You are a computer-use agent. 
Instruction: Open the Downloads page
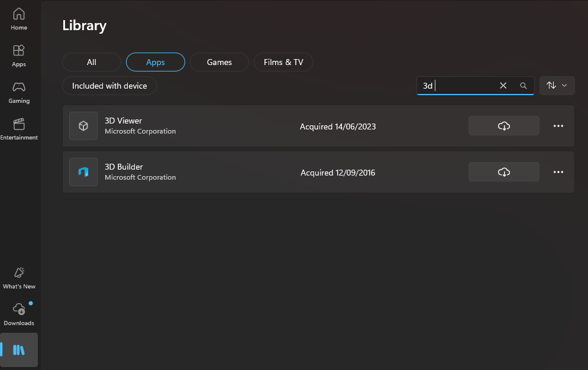(x=19, y=315)
